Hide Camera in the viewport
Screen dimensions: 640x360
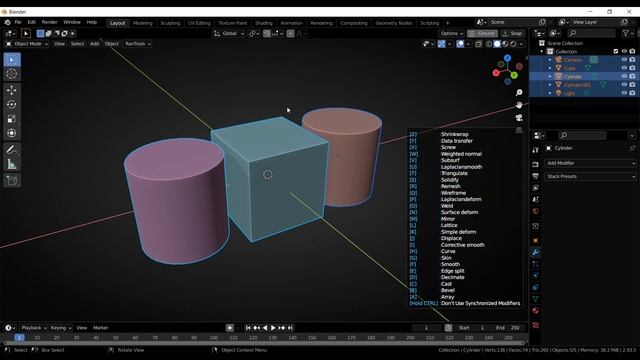pyautogui.click(x=624, y=60)
